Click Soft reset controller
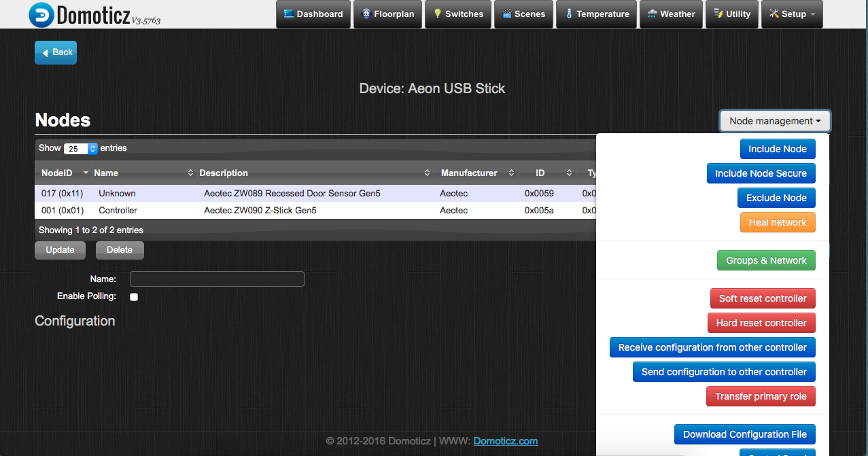This screenshot has width=868, height=456. coord(763,298)
